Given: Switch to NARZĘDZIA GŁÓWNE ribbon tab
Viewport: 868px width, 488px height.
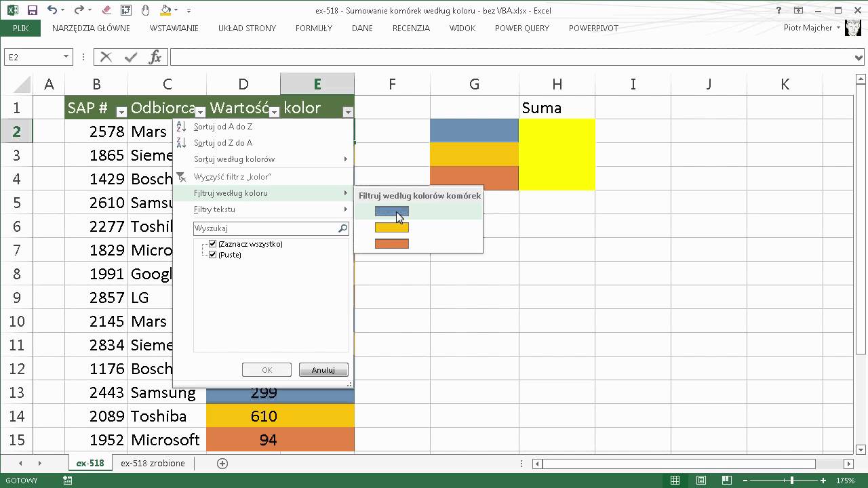Looking at the screenshot, I should [x=91, y=28].
